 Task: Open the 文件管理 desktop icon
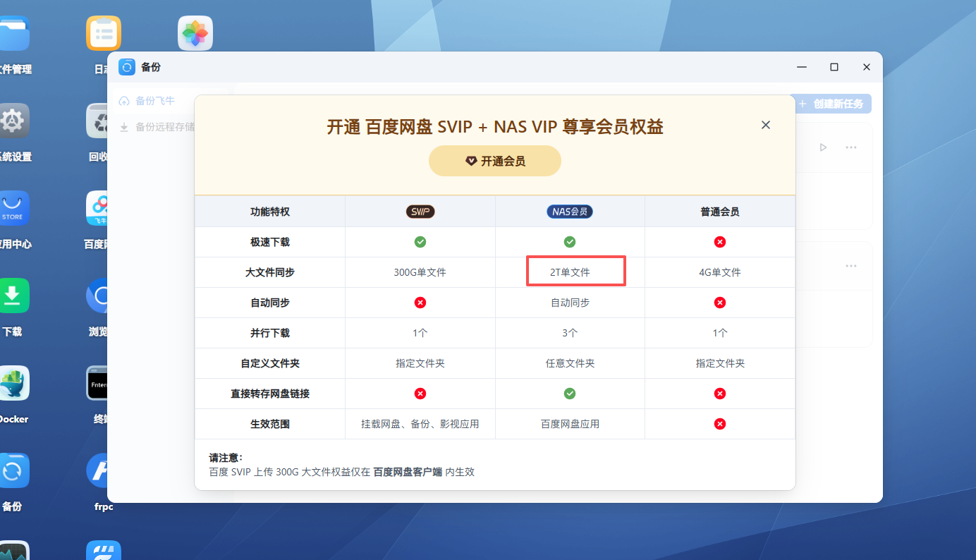point(13,33)
